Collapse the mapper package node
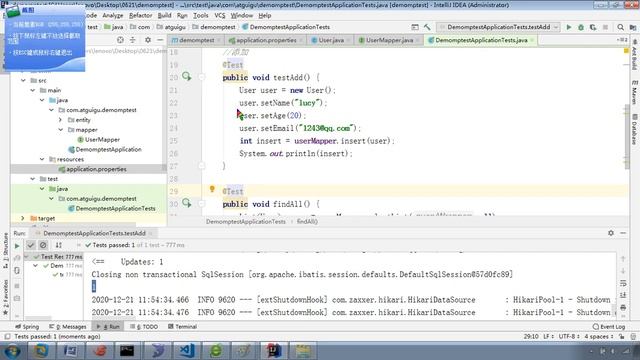 click(x=60, y=129)
